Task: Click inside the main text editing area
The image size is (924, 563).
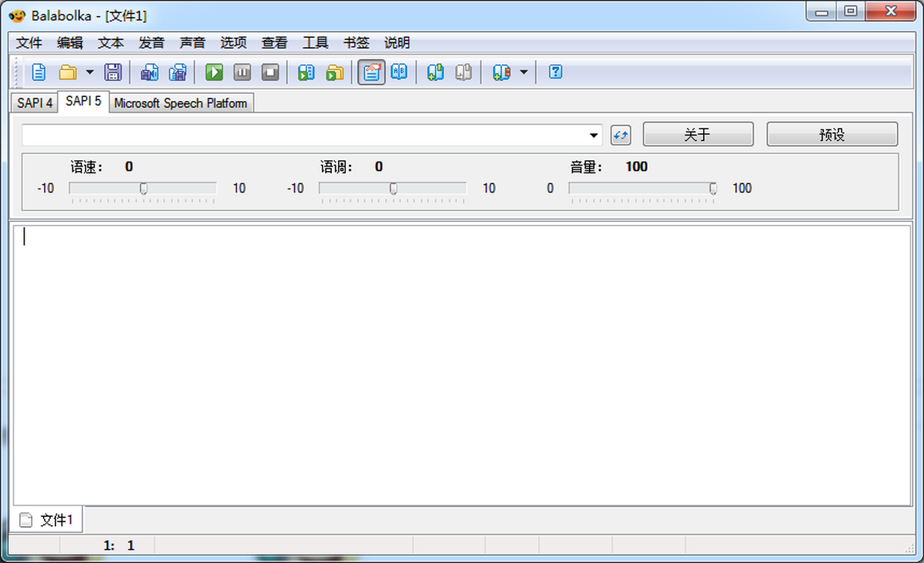Action: tap(462, 365)
